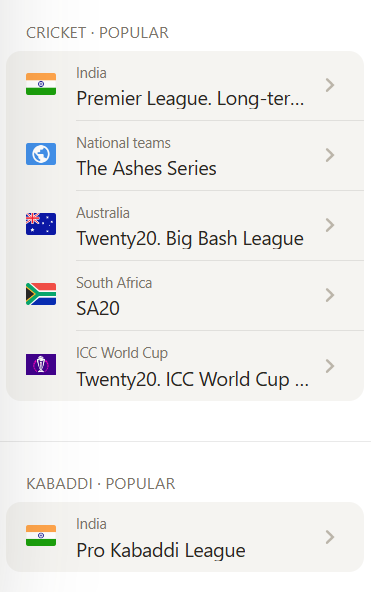Click the Cricket · Popular section heading
This screenshot has width=371, height=592.
[x=97, y=33]
